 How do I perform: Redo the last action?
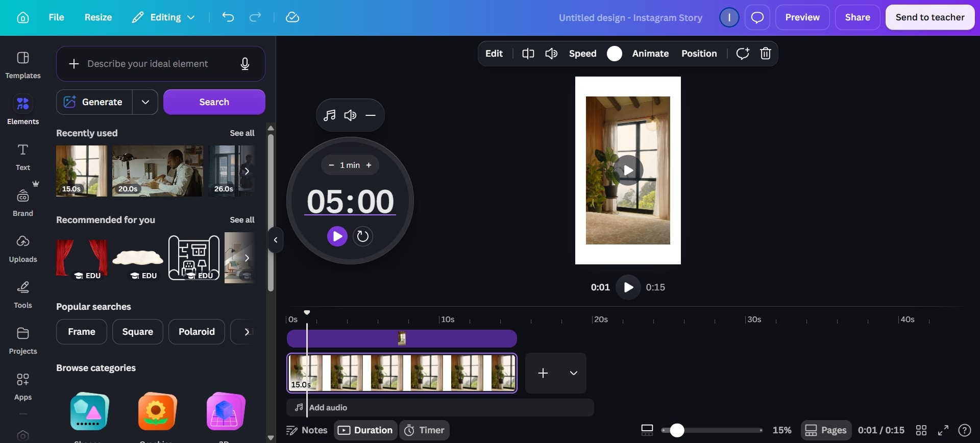(255, 17)
